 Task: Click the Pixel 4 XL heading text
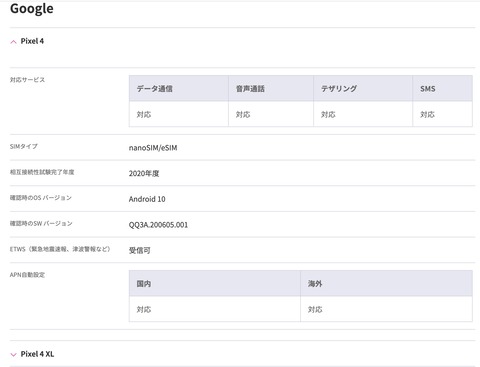coord(37,354)
